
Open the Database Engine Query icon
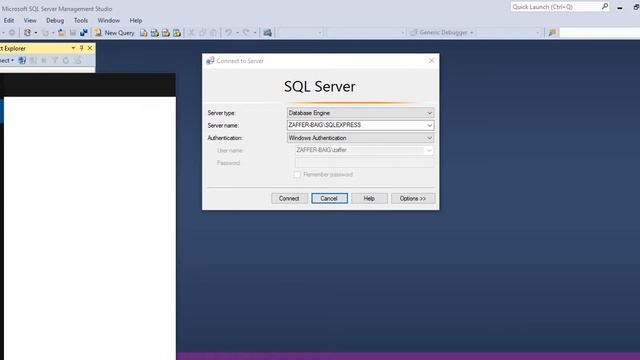pos(144,33)
